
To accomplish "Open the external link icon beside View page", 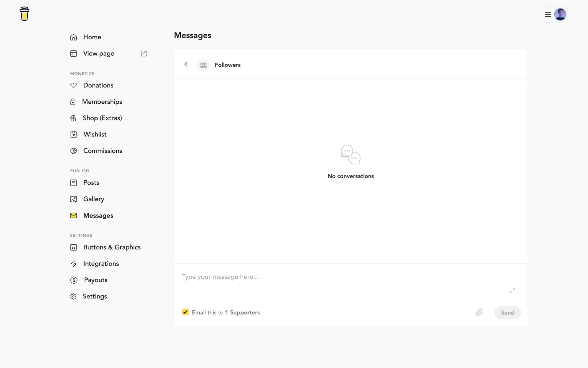I will [x=144, y=54].
